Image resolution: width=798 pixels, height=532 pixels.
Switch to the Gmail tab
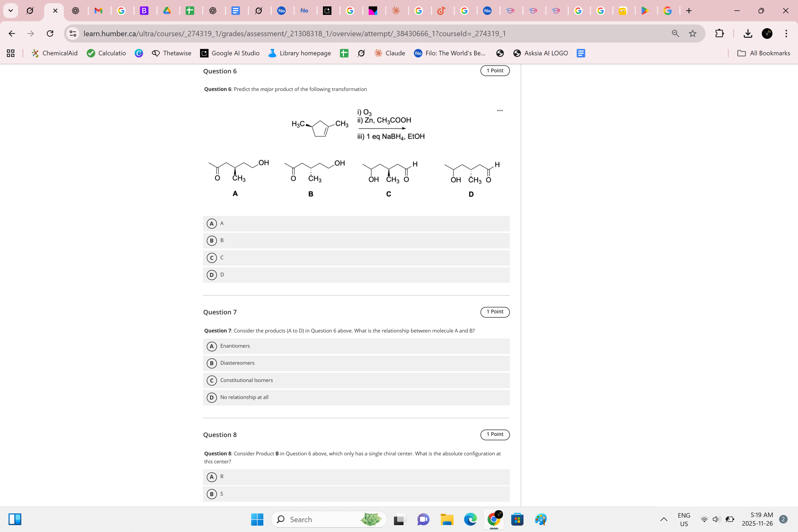pyautogui.click(x=99, y=11)
